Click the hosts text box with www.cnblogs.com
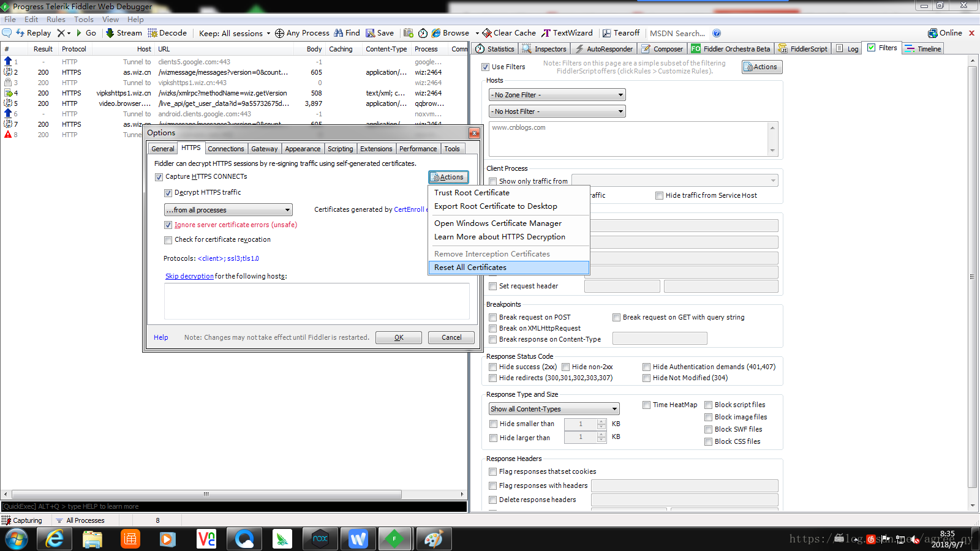Viewport: 980px width, 551px height. click(628, 138)
